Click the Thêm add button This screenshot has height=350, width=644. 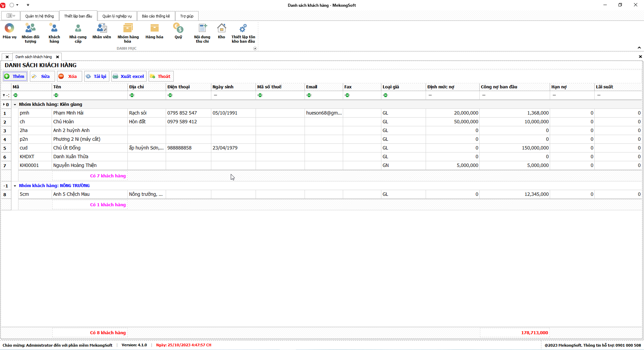click(x=15, y=76)
